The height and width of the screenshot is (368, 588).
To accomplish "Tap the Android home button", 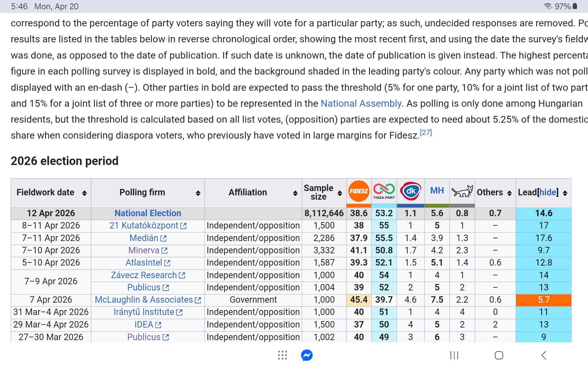I will [499, 355].
